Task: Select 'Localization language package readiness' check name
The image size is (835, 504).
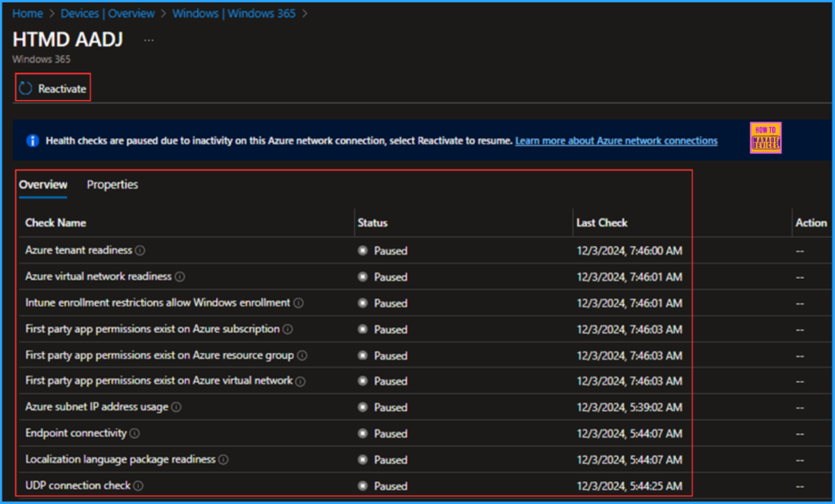Action: (x=121, y=459)
